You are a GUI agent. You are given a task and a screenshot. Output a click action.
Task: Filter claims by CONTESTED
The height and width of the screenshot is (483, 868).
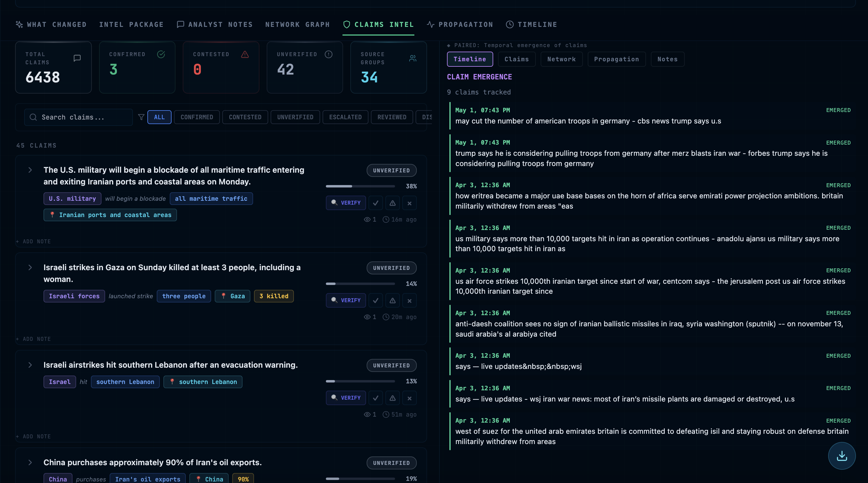point(245,117)
